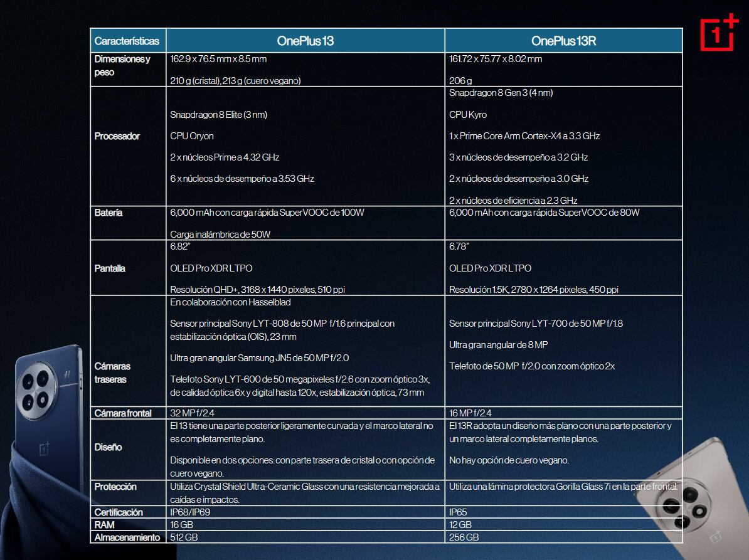Click the Características header cell
This screenshot has height=560, width=749.
[127, 41]
